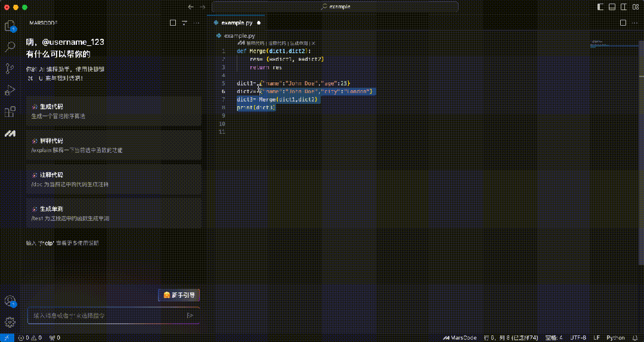This screenshot has height=342, width=644.
Task: Click the ports indicator showing 0
Action: pos(55,337)
